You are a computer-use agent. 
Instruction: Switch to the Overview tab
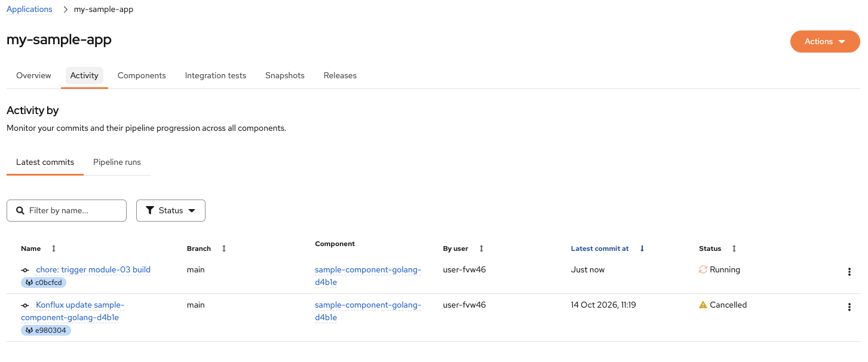coord(33,76)
